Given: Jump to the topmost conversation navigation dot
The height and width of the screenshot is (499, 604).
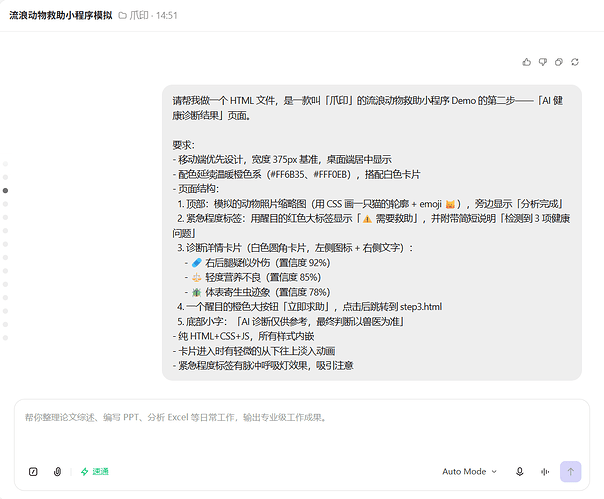Looking at the screenshot, I should pyautogui.click(x=5, y=164).
